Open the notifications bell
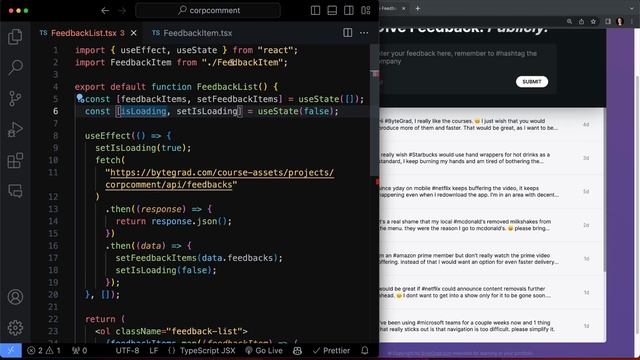The width and height of the screenshot is (640, 360). point(365,350)
